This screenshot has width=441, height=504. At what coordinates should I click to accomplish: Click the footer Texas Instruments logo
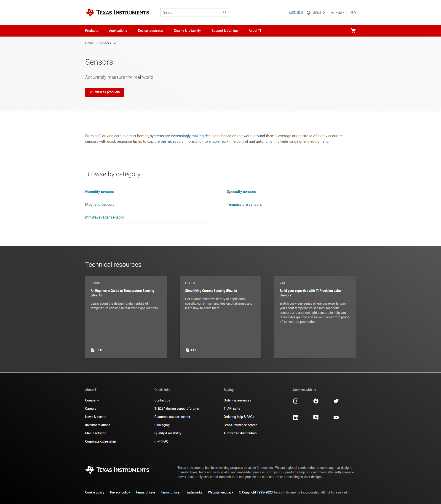(117, 470)
